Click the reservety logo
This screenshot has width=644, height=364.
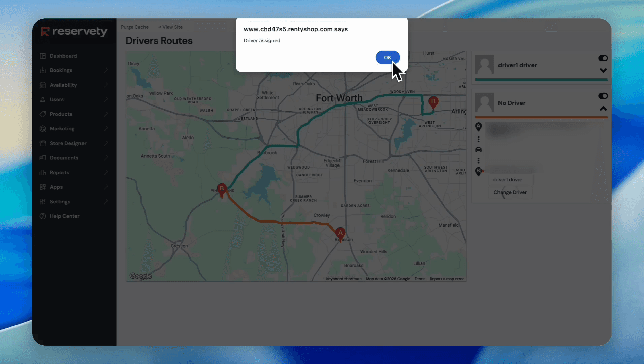tap(74, 31)
